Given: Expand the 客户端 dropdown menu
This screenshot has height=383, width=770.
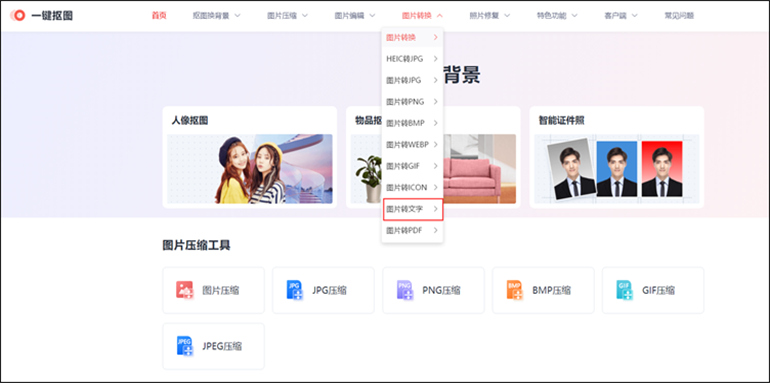Looking at the screenshot, I should point(621,16).
